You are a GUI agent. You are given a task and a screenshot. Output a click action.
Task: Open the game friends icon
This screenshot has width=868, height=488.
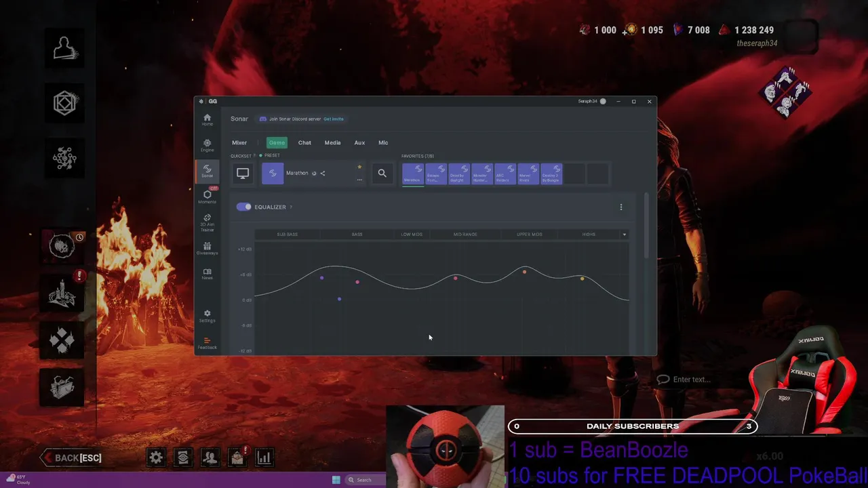click(x=210, y=457)
